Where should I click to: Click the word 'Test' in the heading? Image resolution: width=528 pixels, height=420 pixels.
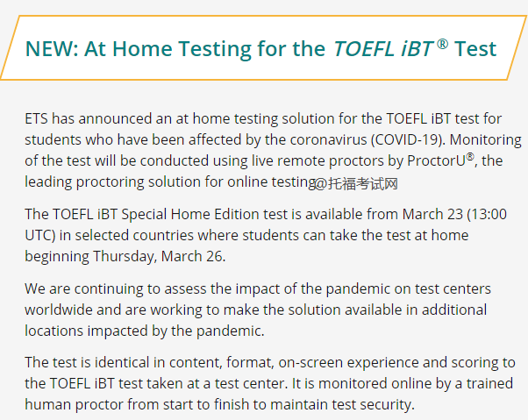(x=475, y=49)
